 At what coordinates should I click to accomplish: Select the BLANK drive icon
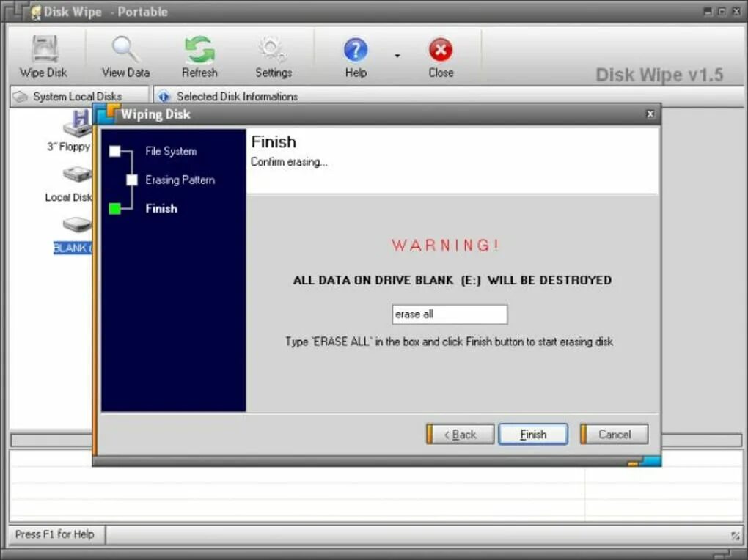(77, 224)
